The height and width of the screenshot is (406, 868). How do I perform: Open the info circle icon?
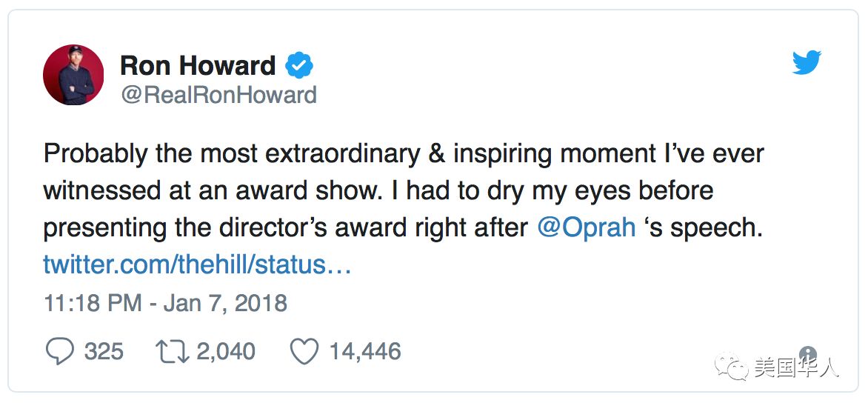click(808, 354)
